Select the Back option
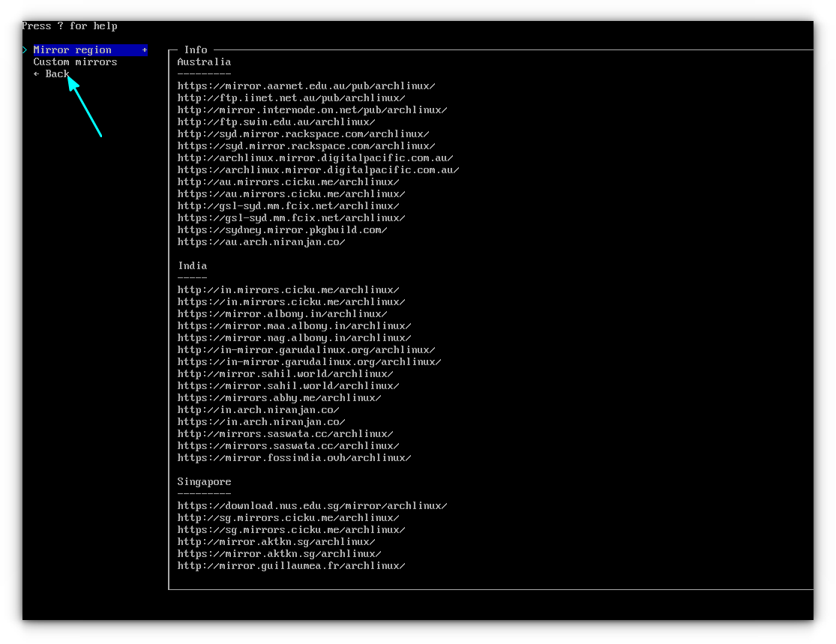This screenshot has height=644, width=836. pos(52,73)
